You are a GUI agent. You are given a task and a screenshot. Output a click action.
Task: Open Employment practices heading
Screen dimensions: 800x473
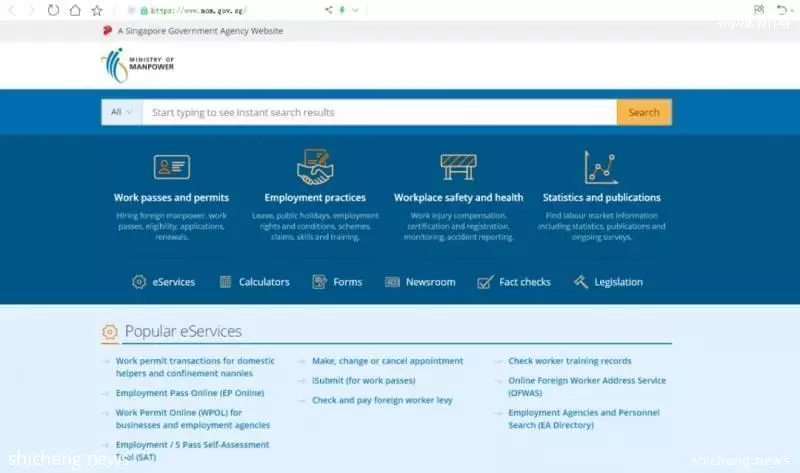pyautogui.click(x=315, y=197)
